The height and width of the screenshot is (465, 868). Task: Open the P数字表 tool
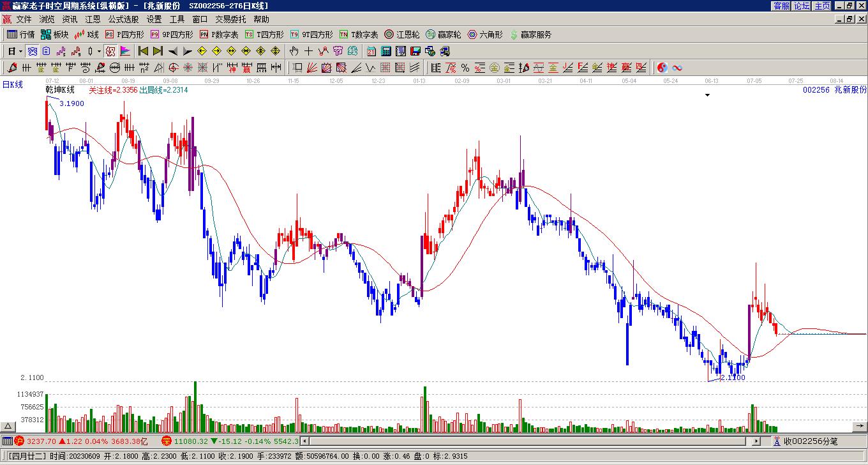coord(219,34)
